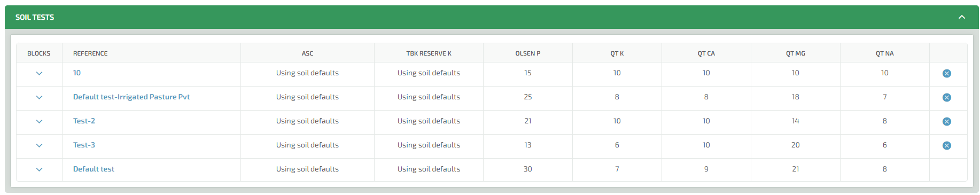Delete the Test-2 soil test
Viewport: 980px width, 195px height.
pyautogui.click(x=946, y=121)
